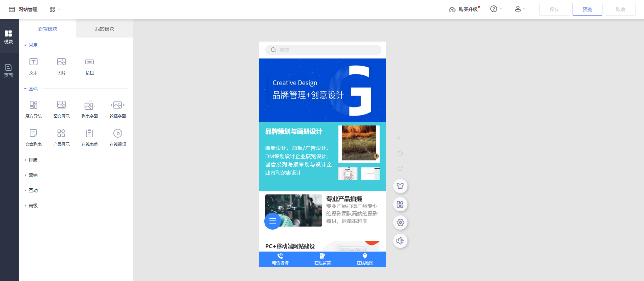Add a 文本 text module
Viewport: 644px width, 281px height.
(x=34, y=66)
